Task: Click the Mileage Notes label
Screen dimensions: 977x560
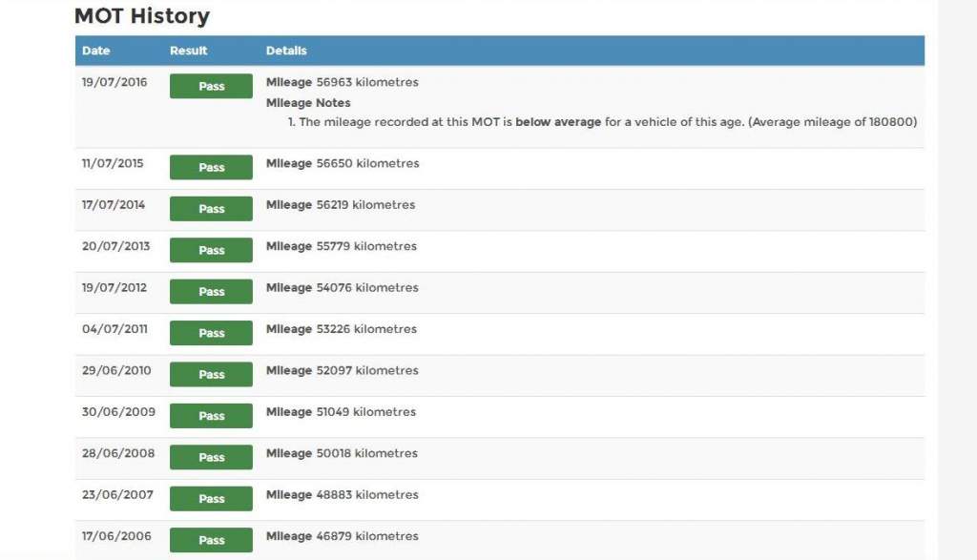Action: [x=308, y=103]
